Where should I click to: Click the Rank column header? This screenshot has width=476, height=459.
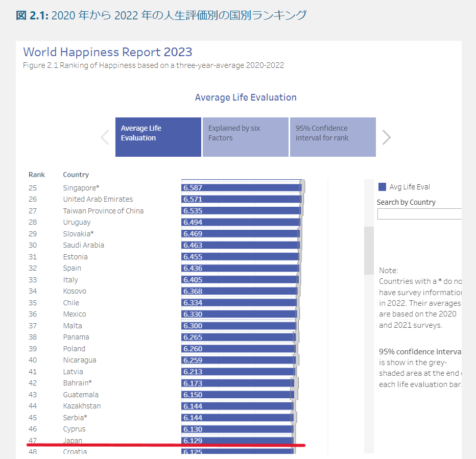click(x=37, y=175)
